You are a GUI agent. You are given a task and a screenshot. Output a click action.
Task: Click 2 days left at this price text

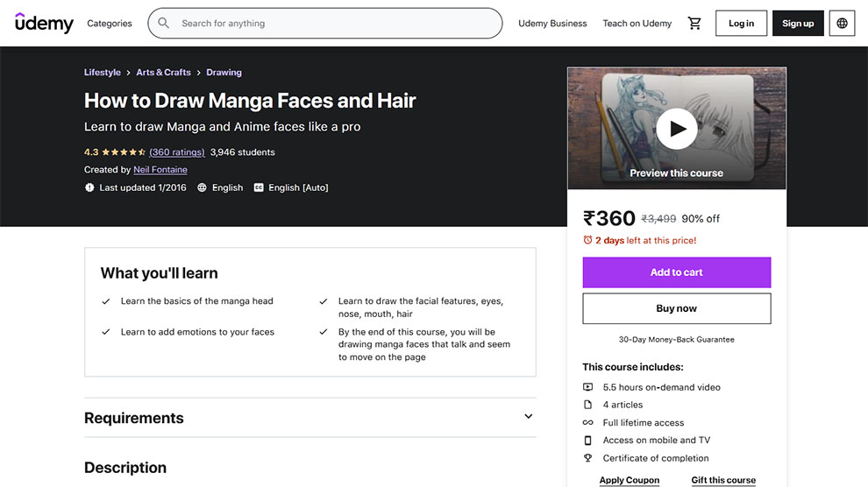coord(646,240)
